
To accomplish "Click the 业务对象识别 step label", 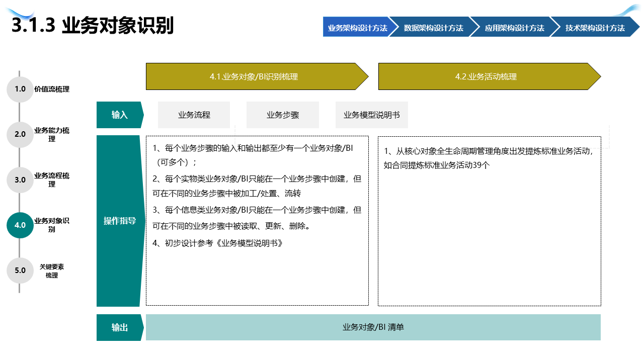I will point(52,225).
